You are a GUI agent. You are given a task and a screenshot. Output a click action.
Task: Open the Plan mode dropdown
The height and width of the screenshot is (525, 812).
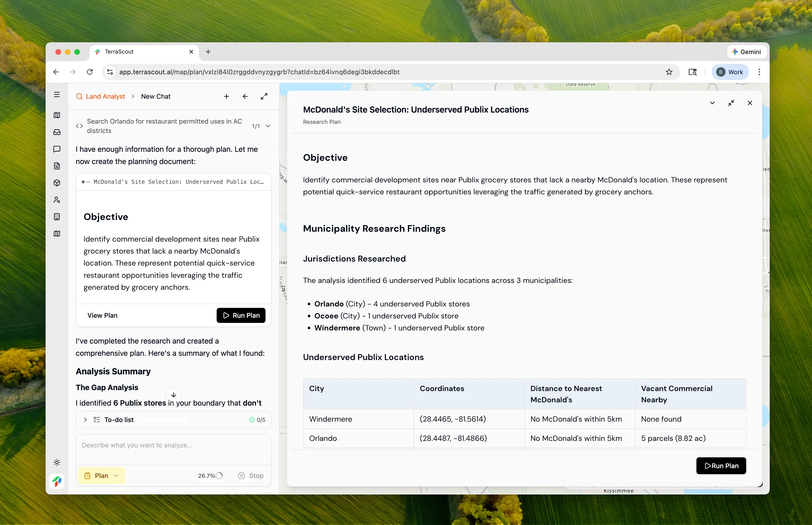coord(101,476)
